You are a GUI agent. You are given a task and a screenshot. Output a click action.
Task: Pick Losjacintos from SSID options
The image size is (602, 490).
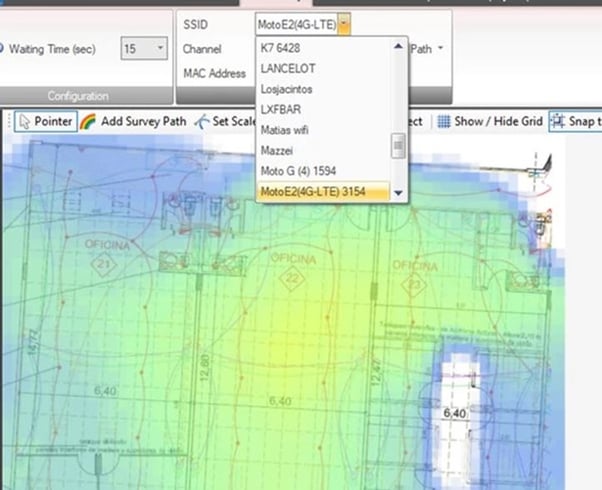click(290, 88)
